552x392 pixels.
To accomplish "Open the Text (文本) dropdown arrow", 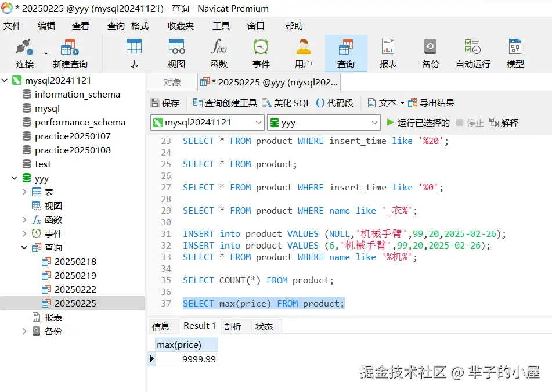I will pyautogui.click(x=402, y=103).
